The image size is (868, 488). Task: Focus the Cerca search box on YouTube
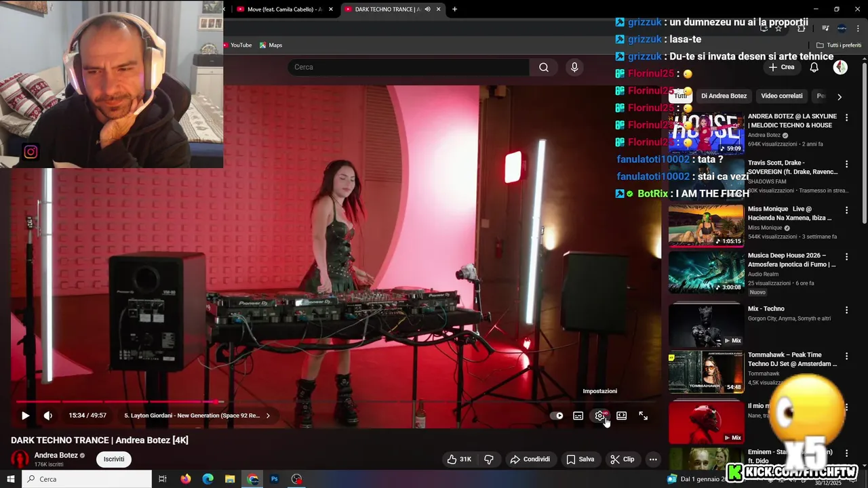point(408,67)
